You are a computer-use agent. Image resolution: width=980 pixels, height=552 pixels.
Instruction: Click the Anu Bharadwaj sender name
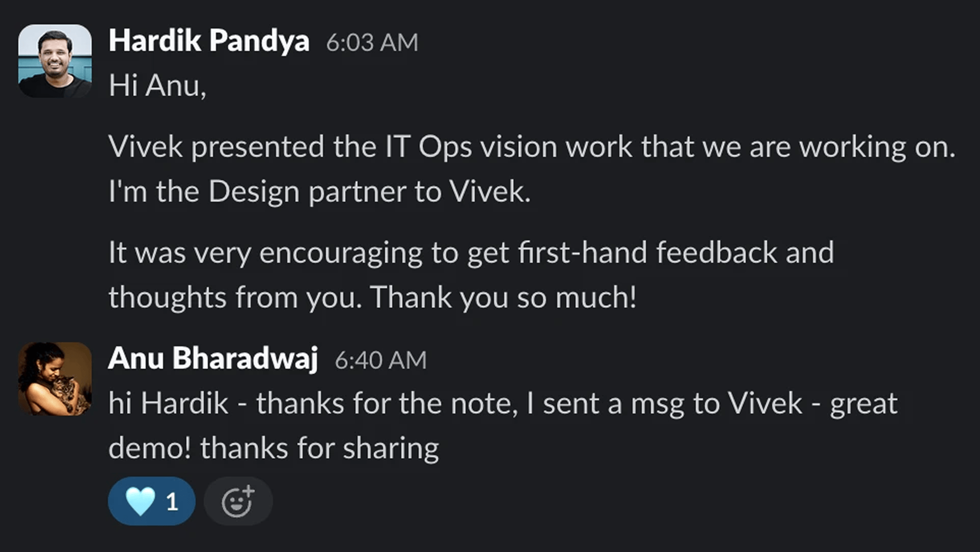213,358
